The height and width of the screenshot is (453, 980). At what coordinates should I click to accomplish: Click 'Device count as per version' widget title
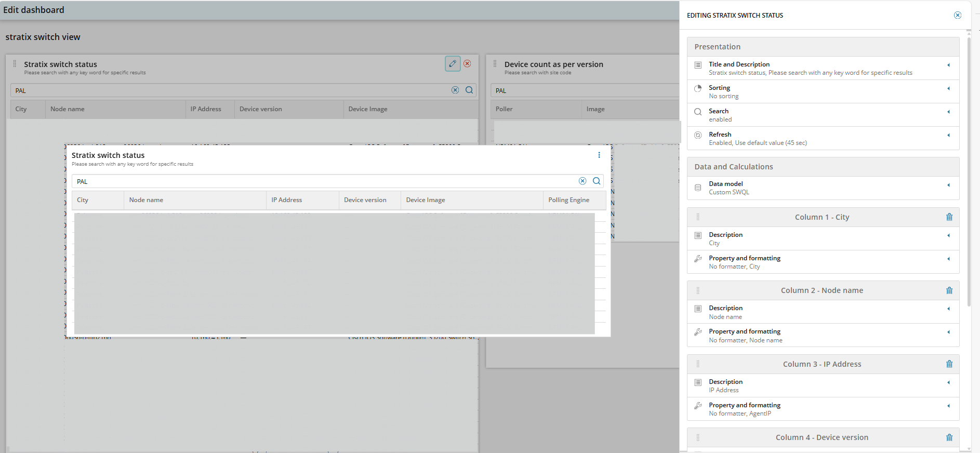pyautogui.click(x=553, y=64)
